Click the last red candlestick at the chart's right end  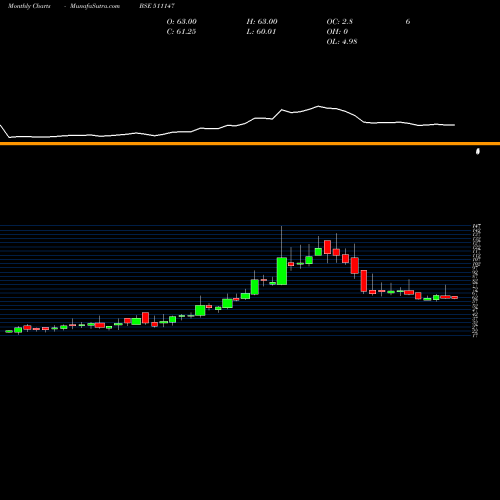point(454,297)
